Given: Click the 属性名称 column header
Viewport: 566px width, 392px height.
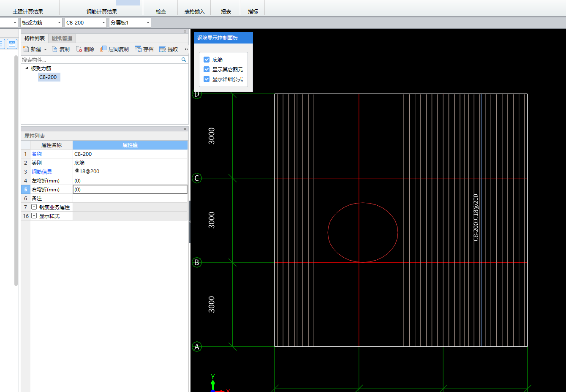Looking at the screenshot, I should coord(52,145).
